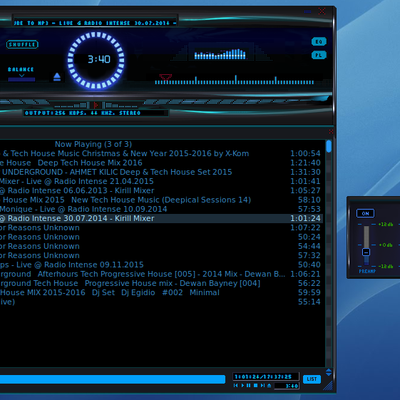Open the LIST button menu

312,379
